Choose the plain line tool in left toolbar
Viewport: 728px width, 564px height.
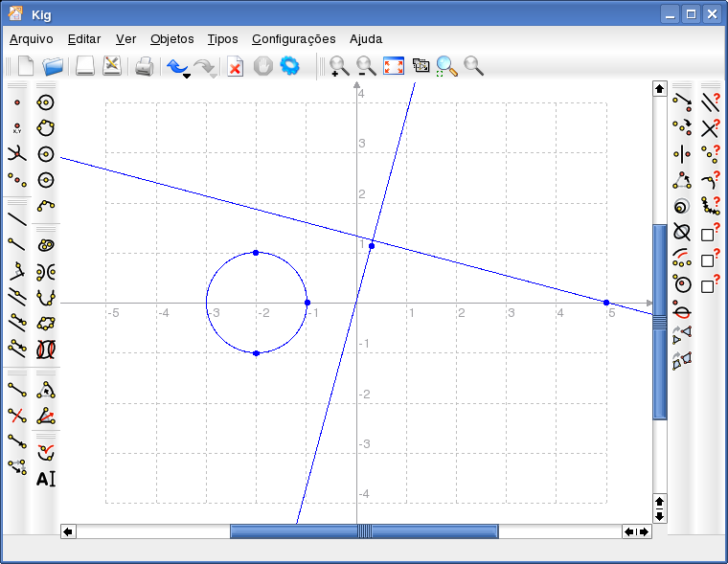pos(17,218)
